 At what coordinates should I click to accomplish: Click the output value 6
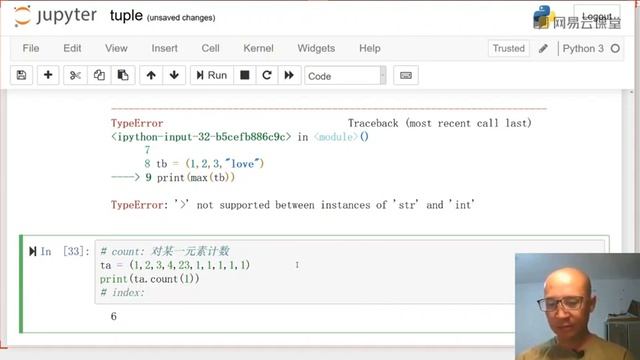[113, 316]
